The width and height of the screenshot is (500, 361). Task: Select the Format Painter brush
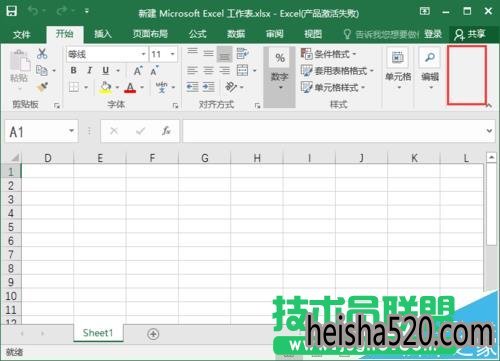42,87
